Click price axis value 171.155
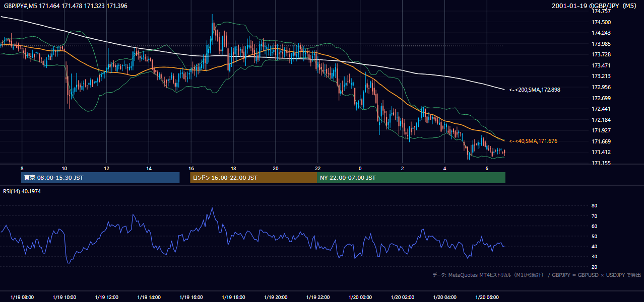This screenshot has height=302, width=644. tap(601, 163)
